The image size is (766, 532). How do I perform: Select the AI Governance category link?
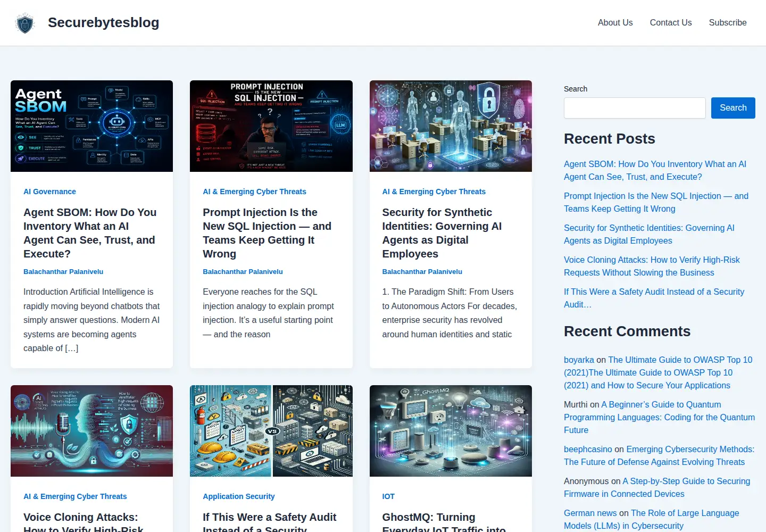tap(49, 192)
